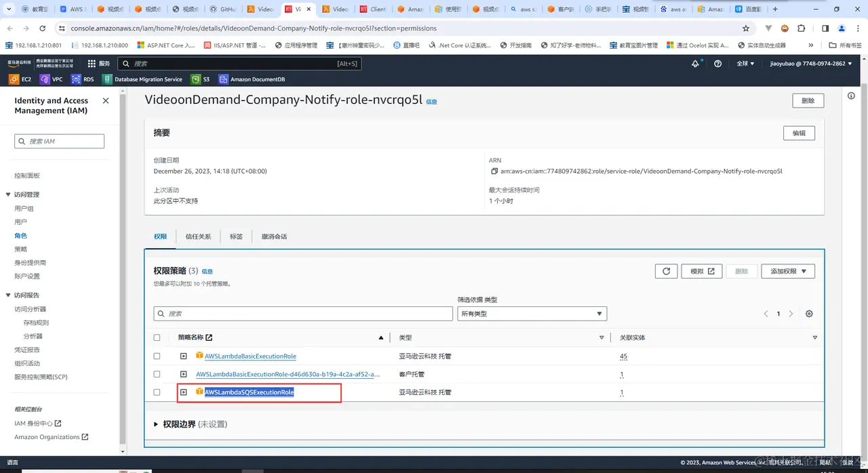Open RDS shortcut in favorites bar

click(83, 79)
